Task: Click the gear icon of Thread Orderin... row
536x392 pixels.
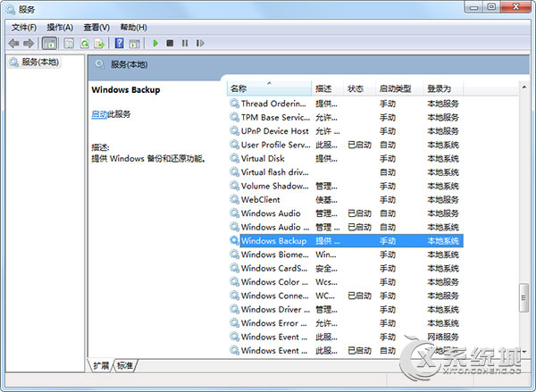Action: coord(234,104)
